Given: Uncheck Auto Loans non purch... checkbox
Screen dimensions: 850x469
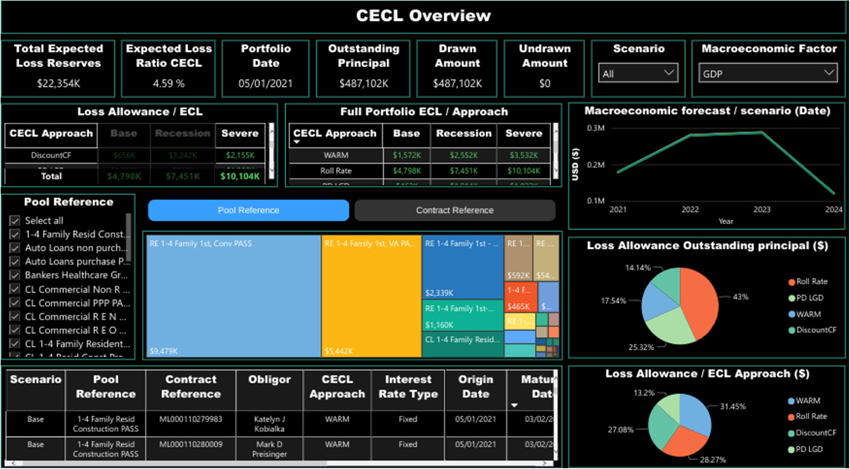Looking at the screenshot, I should click(14, 248).
